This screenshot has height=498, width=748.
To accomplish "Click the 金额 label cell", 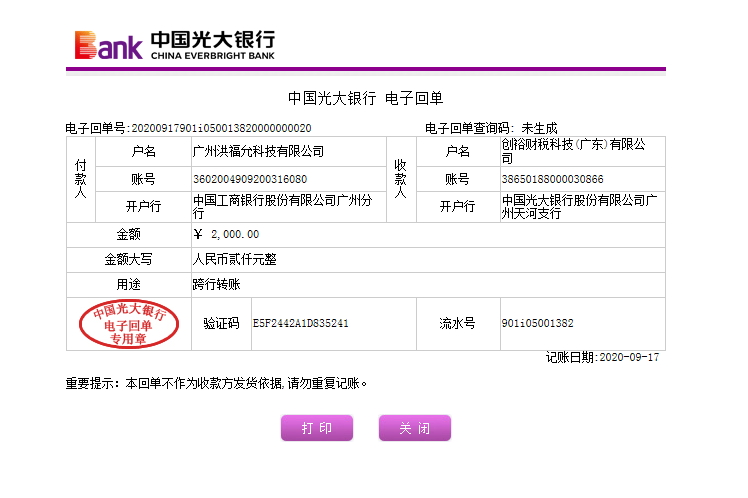I will tap(129, 234).
